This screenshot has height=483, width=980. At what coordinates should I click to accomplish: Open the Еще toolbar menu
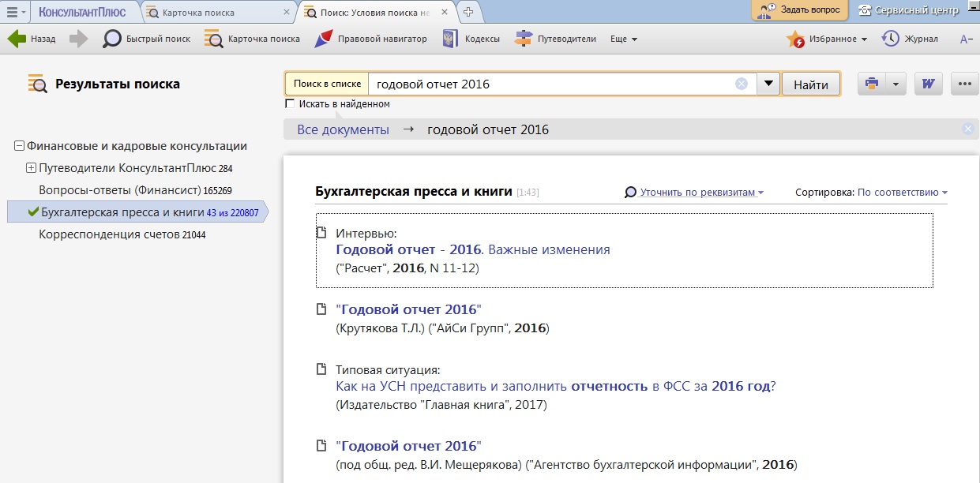[624, 39]
